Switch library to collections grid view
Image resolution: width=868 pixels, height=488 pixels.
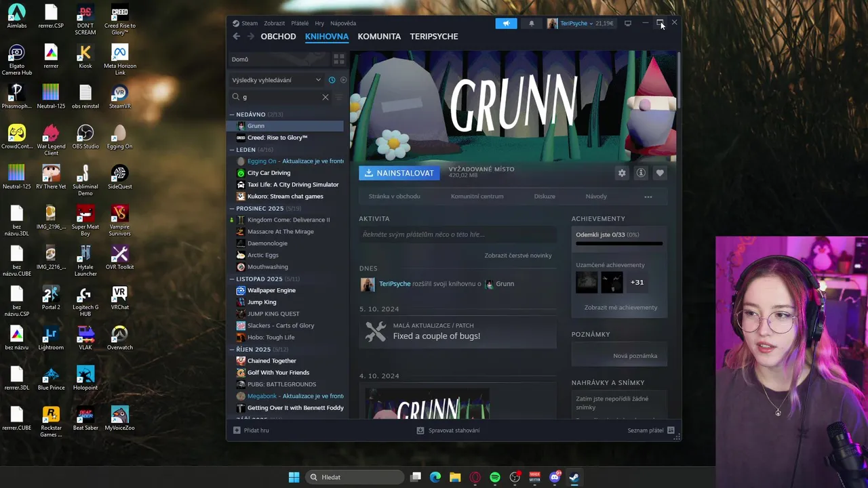339,59
